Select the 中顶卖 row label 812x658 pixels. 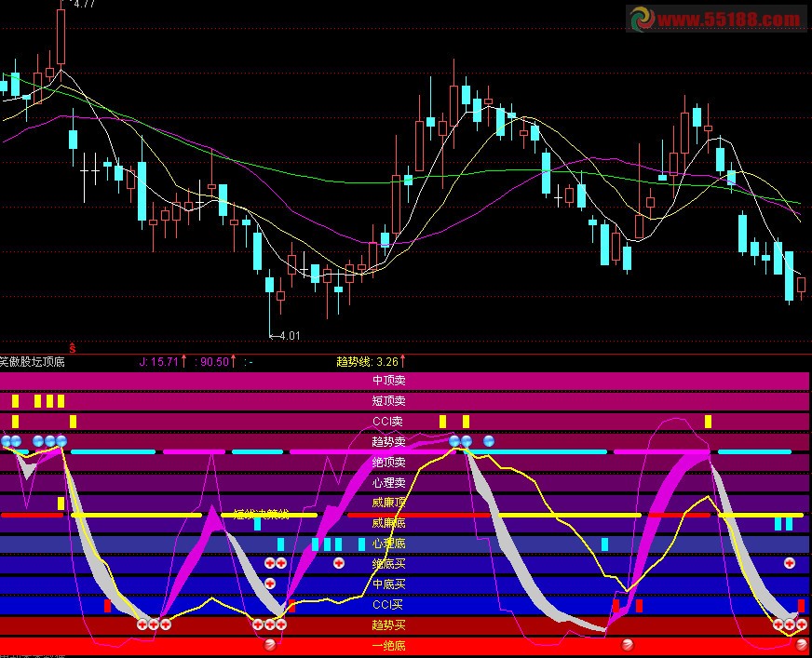pos(388,381)
